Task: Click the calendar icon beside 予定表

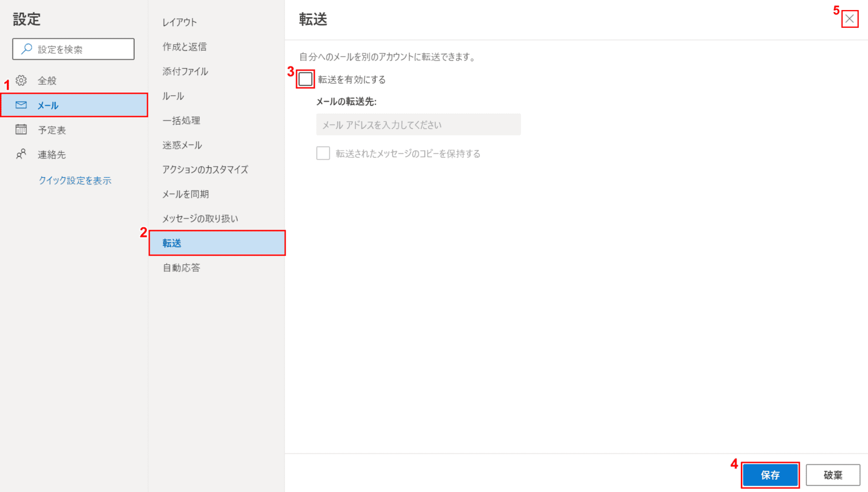Action: tap(21, 130)
